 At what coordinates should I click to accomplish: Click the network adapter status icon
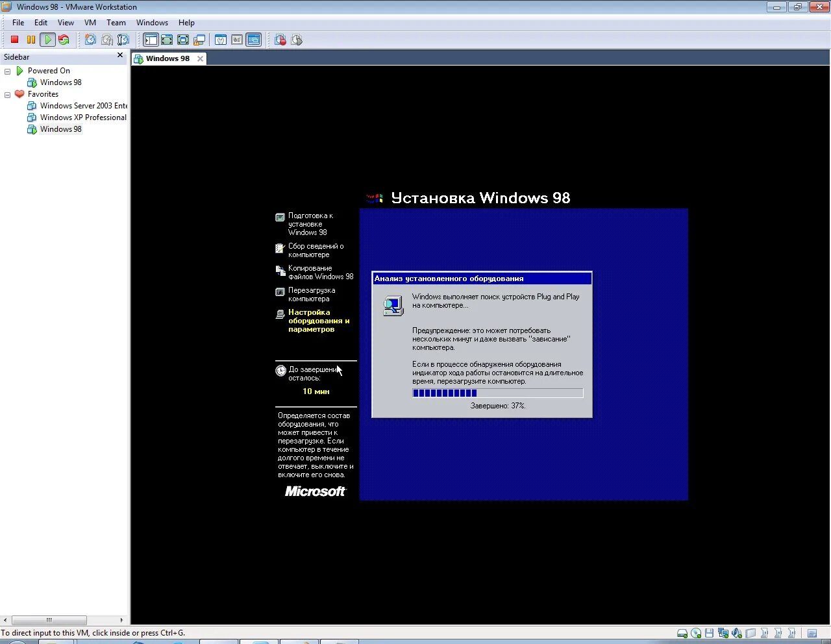coord(723,632)
